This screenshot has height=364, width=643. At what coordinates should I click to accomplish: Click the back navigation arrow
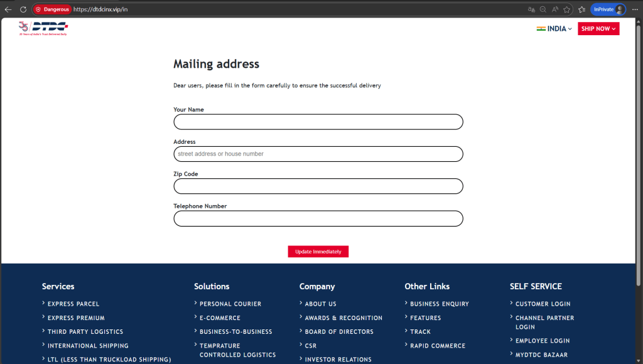click(8, 9)
